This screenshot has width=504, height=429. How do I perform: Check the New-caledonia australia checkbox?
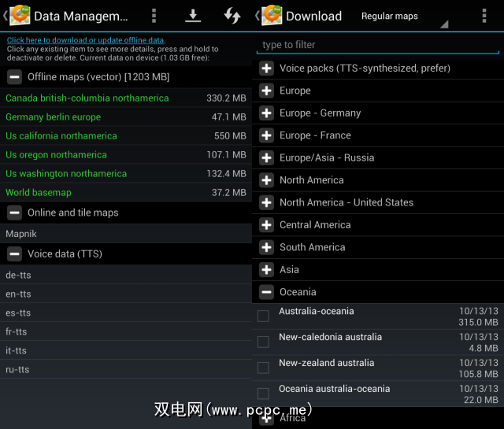pyautogui.click(x=263, y=342)
